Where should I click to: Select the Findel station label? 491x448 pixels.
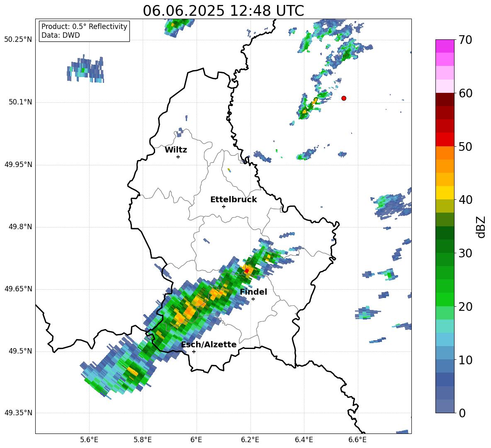coord(253,292)
